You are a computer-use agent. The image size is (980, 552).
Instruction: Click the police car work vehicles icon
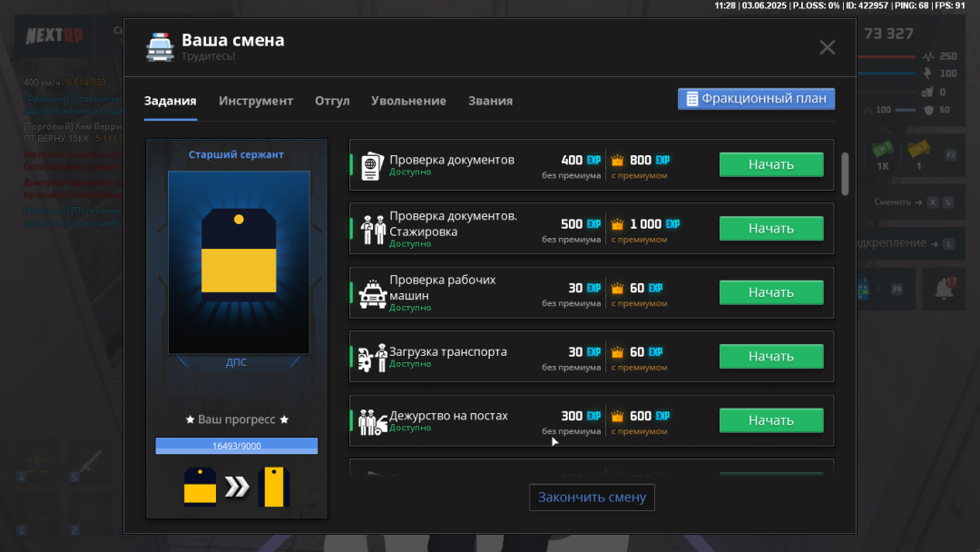point(372,294)
